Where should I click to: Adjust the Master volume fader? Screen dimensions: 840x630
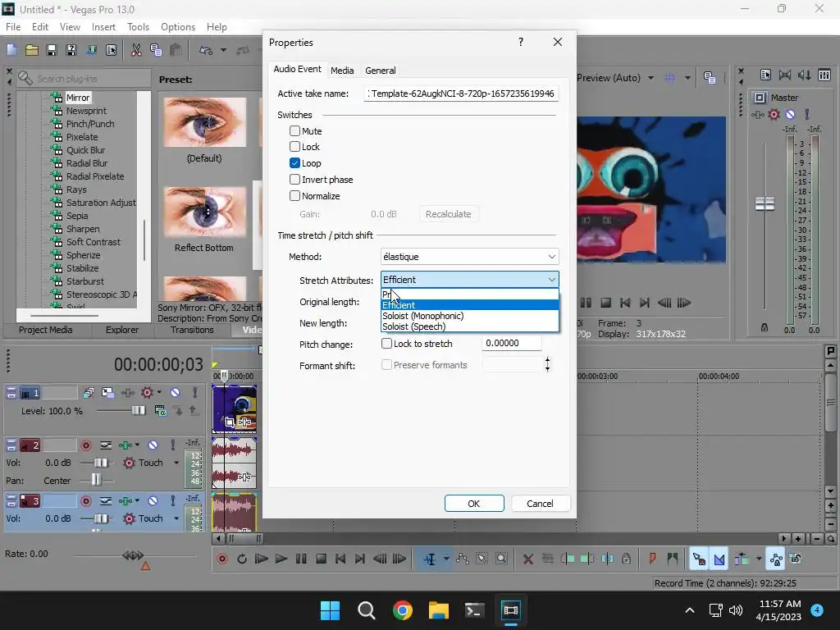click(765, 203)
